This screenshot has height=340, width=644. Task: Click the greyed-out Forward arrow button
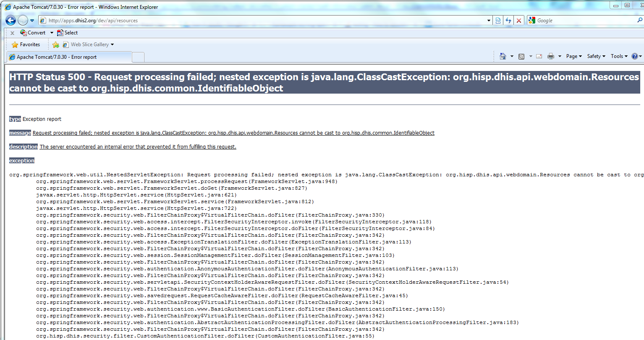pyautogui.click(x=23, y=20)
